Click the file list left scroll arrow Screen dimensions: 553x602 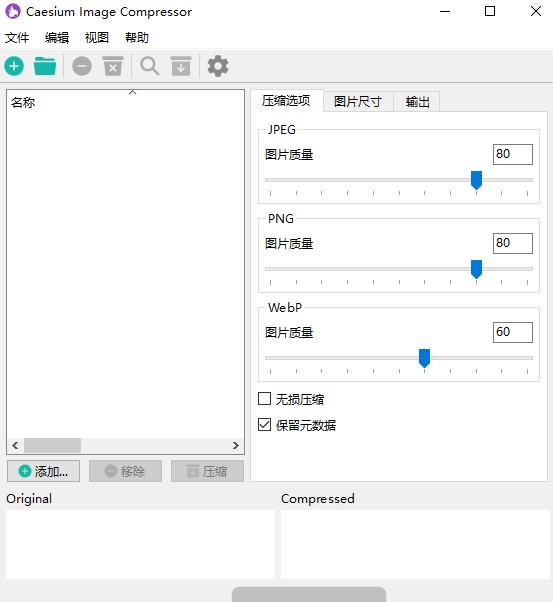point(15,445)
